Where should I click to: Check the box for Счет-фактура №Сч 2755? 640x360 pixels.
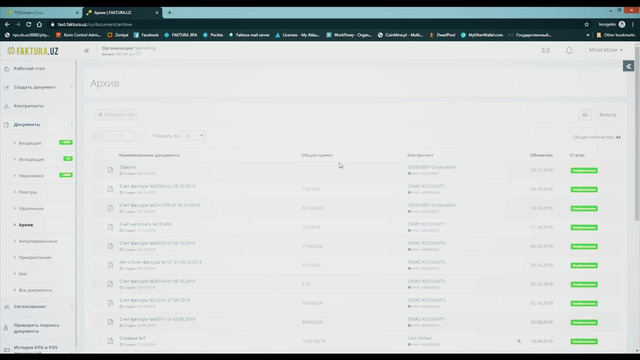98,208
